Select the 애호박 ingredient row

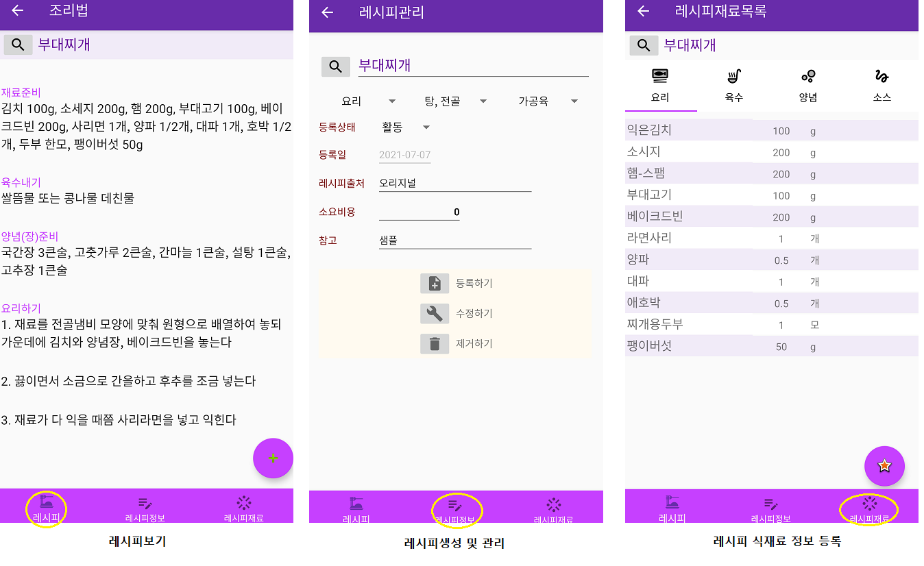(x=772, y=303)
